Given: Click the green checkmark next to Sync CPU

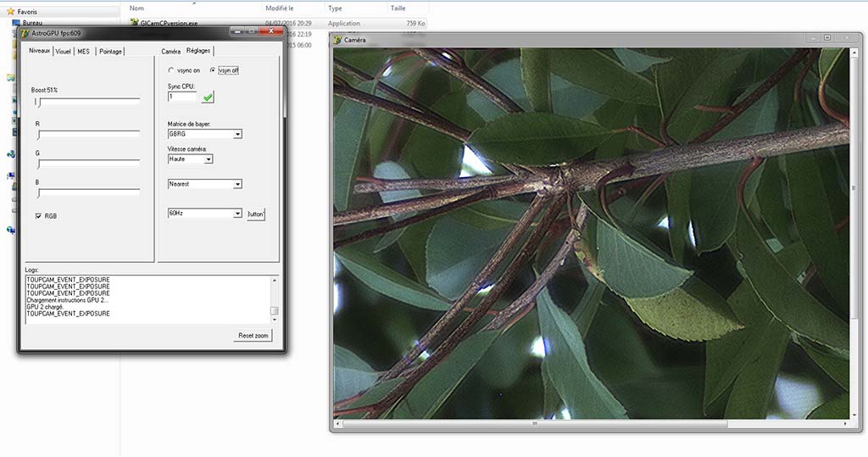Looking at the screenshot, I should coord(208,98).
